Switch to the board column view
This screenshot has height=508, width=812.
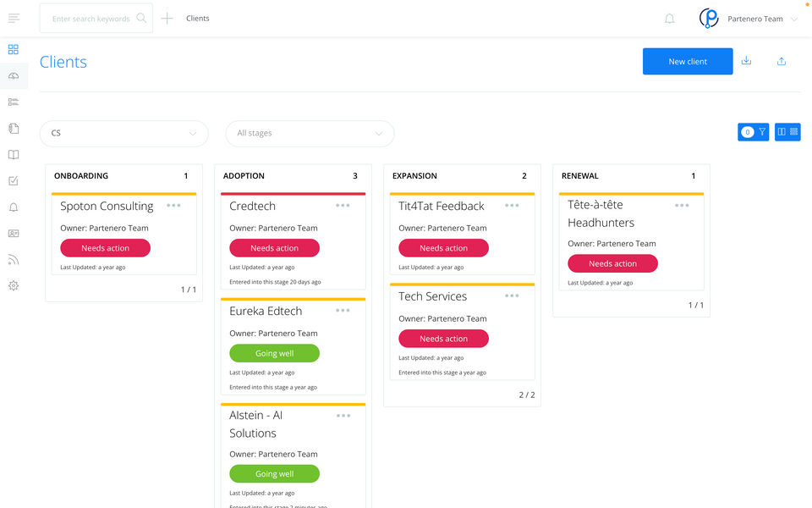click(x=782, y=132)
